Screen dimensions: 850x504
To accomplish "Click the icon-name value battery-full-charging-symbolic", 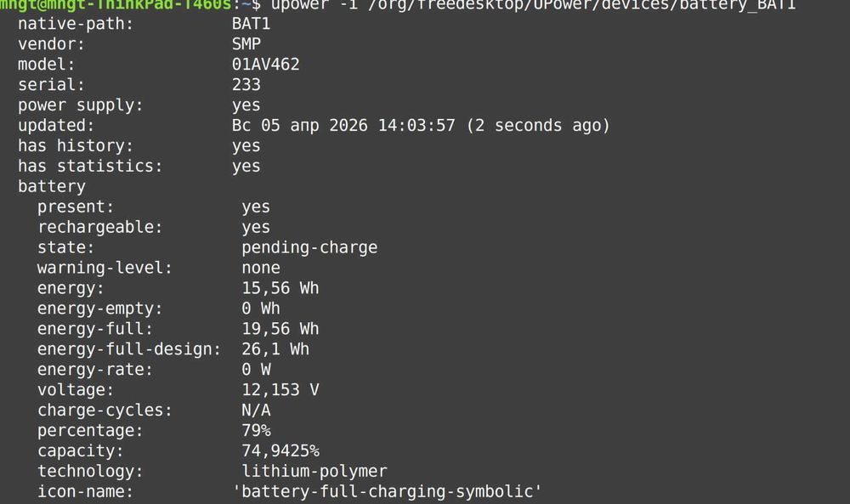I will tap(387, 492).
